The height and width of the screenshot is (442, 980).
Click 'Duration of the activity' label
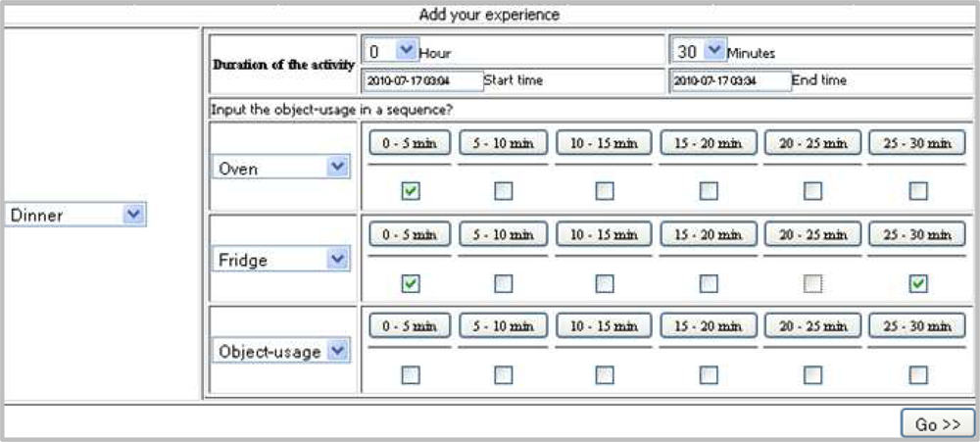pos(284,65)
